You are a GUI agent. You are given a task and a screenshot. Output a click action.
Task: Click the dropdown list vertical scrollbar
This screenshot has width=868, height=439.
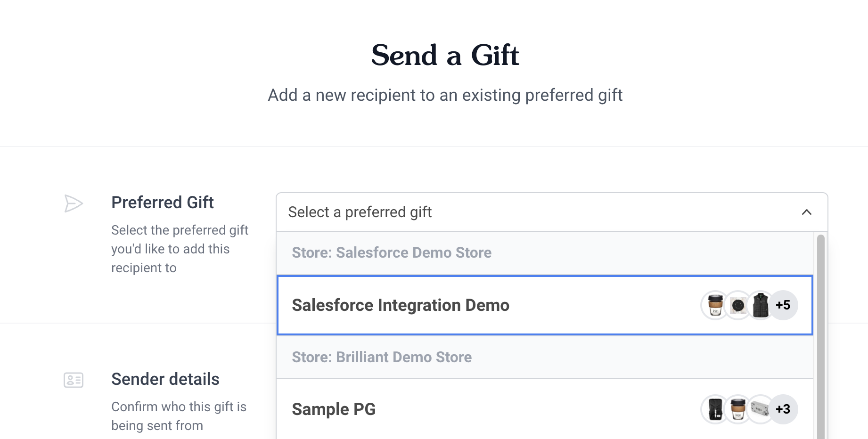(x=820, y=336)
